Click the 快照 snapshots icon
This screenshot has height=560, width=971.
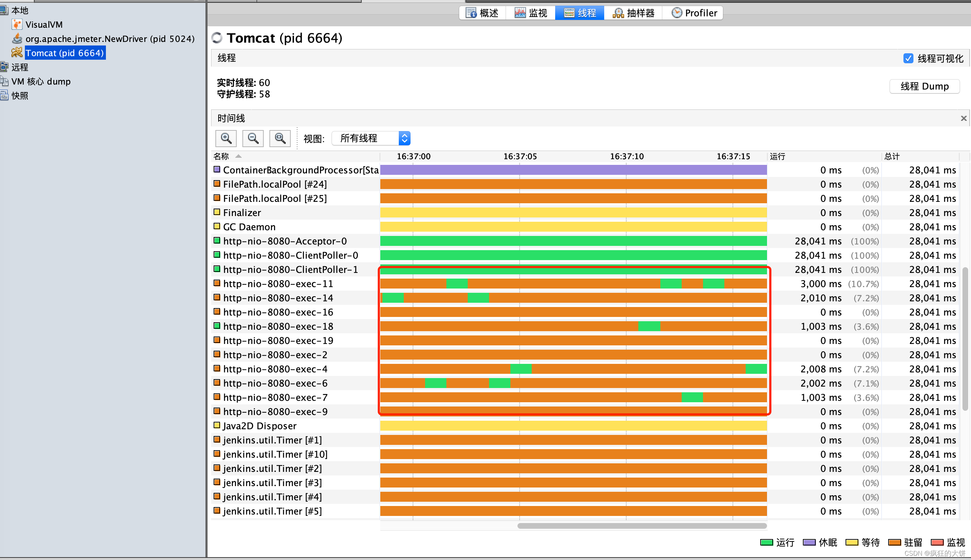coord(4,95)
